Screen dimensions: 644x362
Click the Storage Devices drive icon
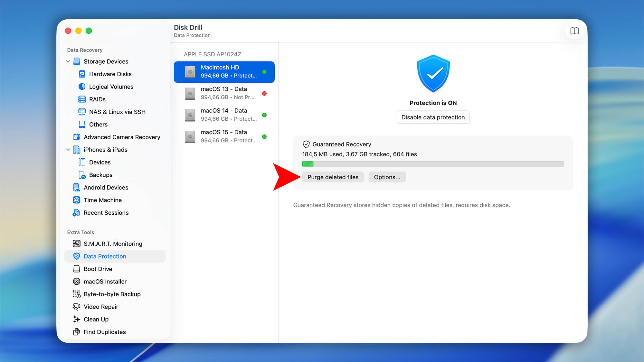pos(77,61)
